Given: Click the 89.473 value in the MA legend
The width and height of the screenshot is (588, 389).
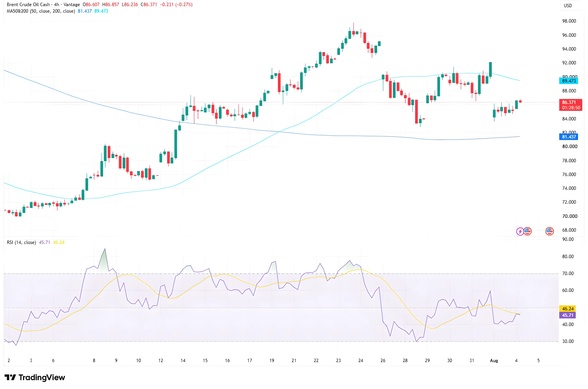Looking at the screenshot, I should (101, 11).
